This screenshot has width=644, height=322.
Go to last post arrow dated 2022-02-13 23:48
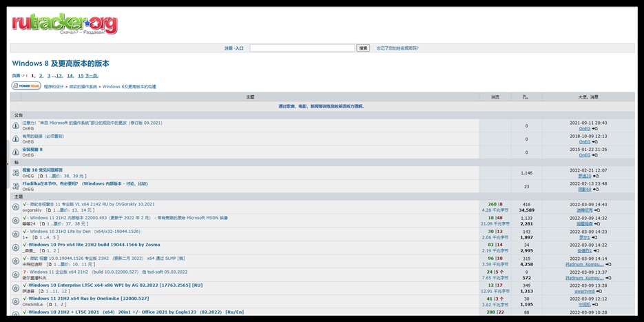pos(596,190)
